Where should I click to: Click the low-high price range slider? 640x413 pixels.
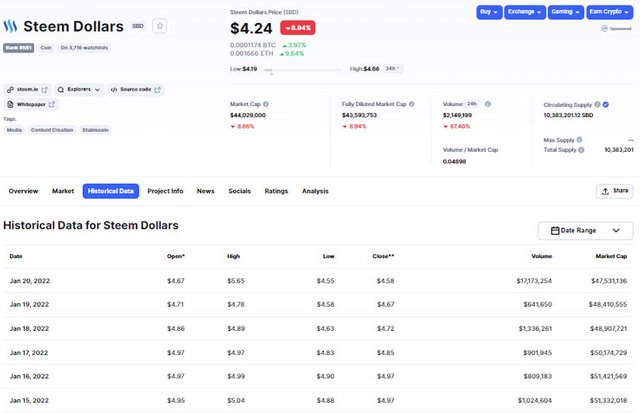(303, 70)
